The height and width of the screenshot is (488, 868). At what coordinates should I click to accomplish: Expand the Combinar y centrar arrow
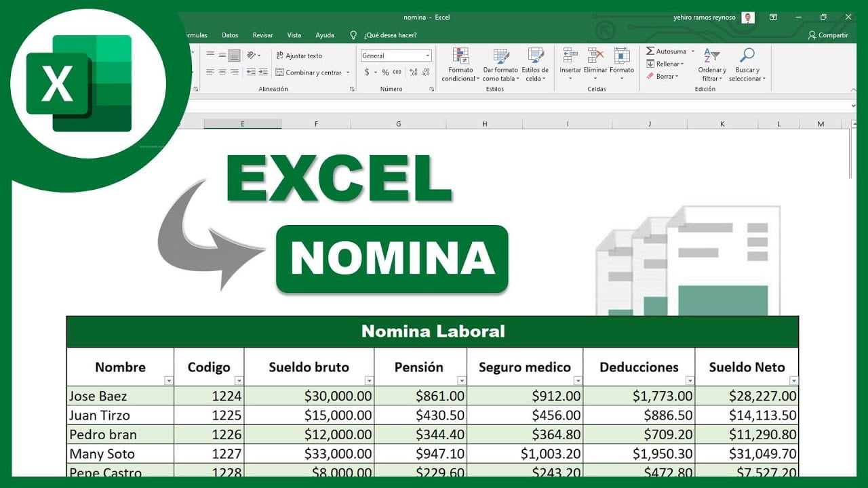(x=348, y=72)
